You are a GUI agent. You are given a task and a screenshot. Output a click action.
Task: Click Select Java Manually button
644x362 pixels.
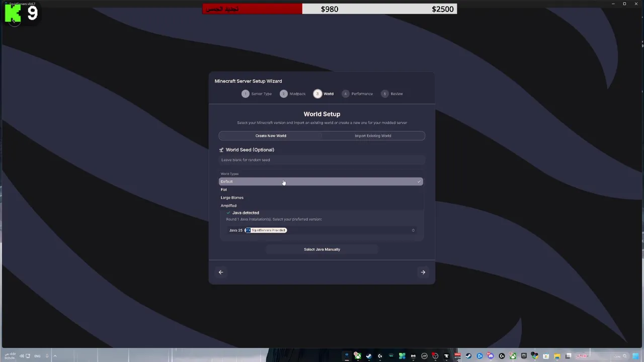[x=322, y=249]
